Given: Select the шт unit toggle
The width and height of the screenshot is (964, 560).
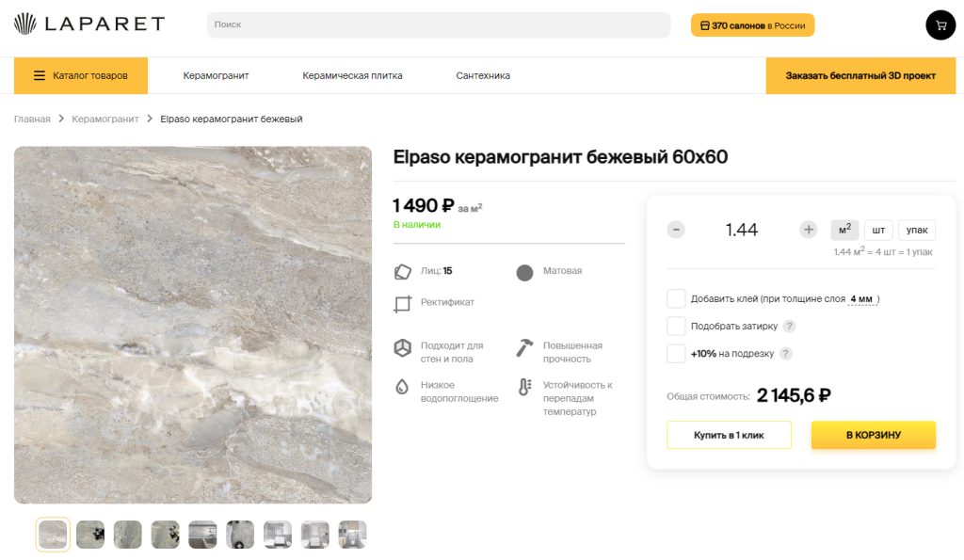Looking at the screenshot, I should click(x=878, y=230).
